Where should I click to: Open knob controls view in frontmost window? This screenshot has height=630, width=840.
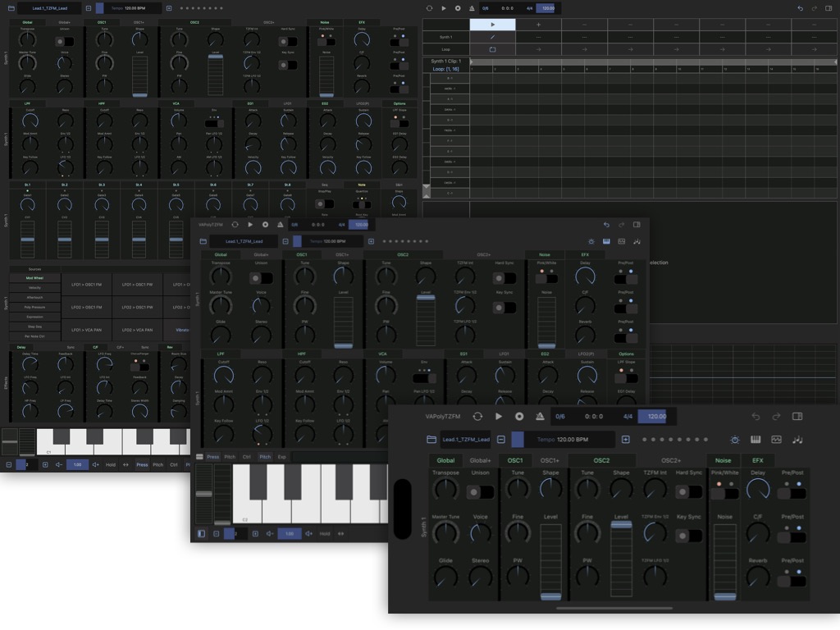coord(735,440)
